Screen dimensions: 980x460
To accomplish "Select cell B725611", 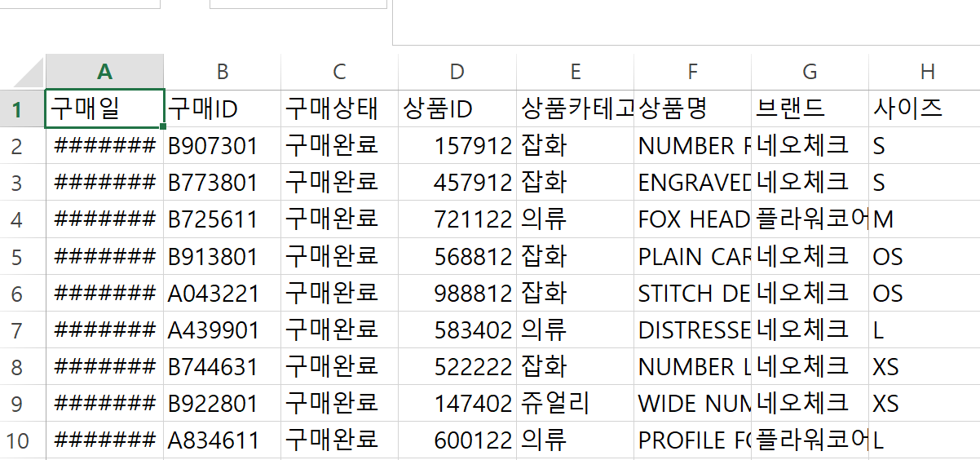I will point(223,219).
